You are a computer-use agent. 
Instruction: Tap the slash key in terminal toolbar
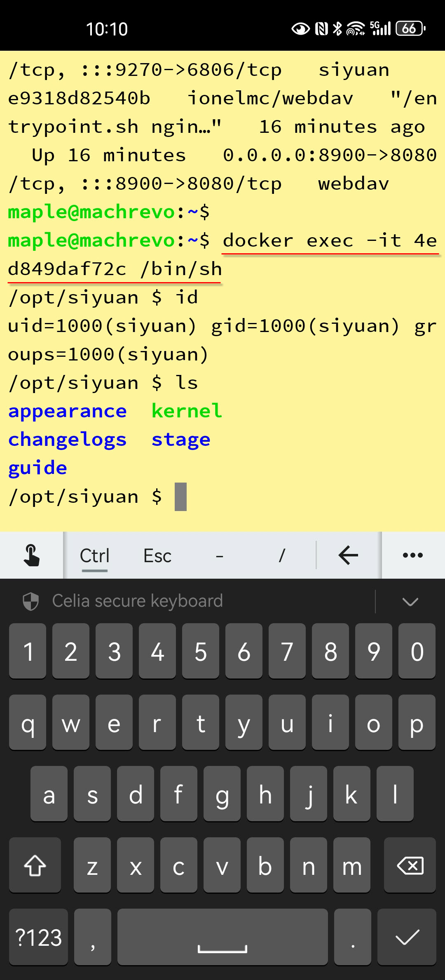coord(282,556)
